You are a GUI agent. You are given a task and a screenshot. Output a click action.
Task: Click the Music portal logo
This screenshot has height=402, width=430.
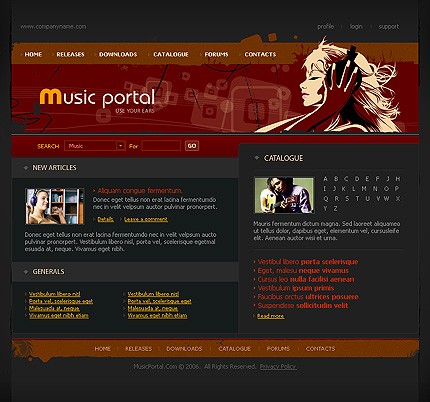pos(97,99)
